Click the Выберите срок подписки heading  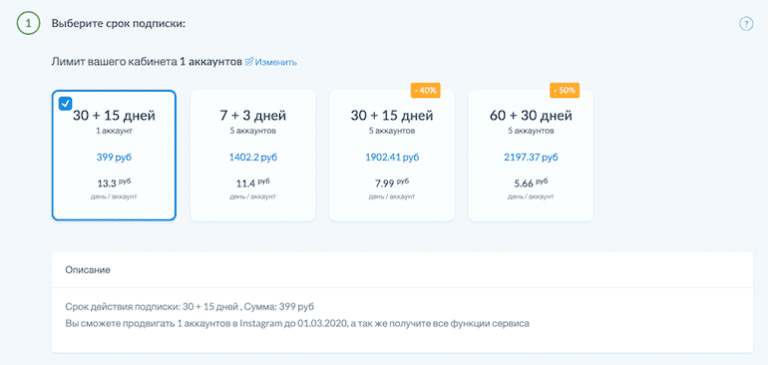point(119,24)
